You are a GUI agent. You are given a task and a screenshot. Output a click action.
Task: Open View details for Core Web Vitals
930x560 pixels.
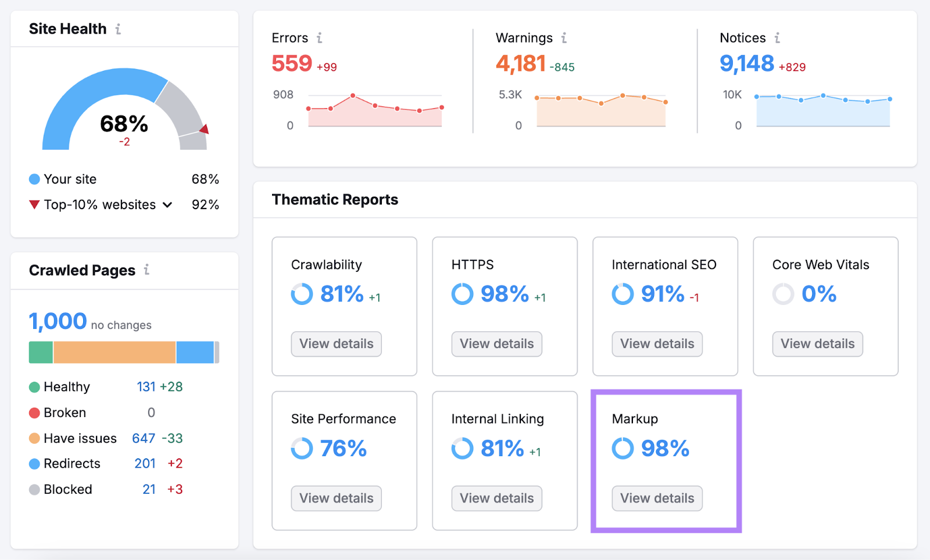pos(817,344)
